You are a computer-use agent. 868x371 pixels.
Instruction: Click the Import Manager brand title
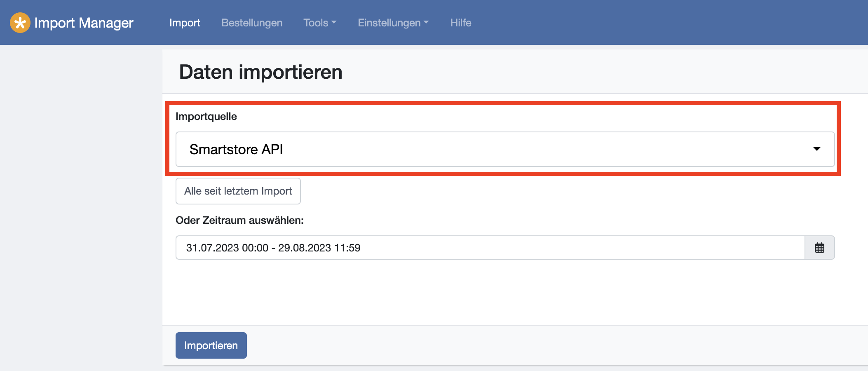(84, 23)
